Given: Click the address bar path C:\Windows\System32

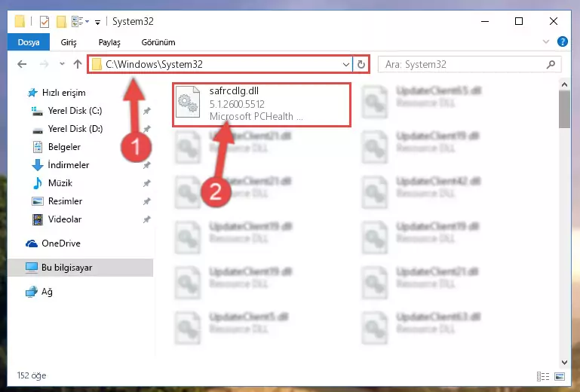Looking at the screenshot, I should tap(155, 64).
